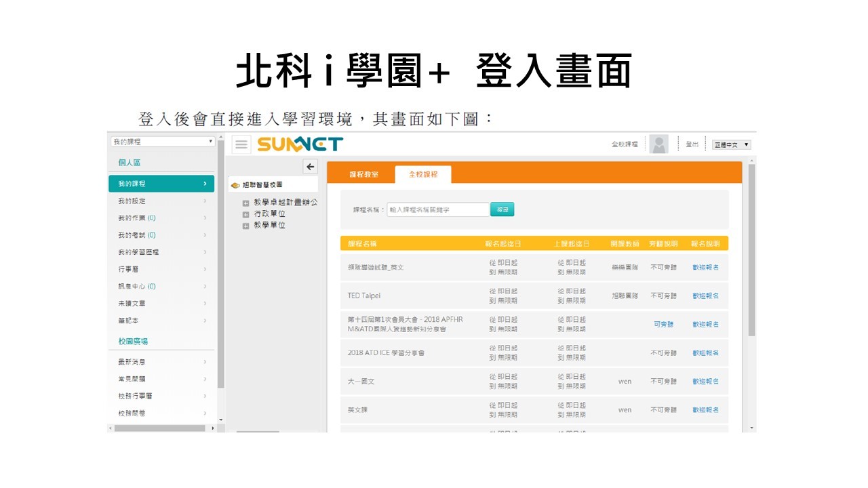Click the 2018 ATD ICE 學習分享會 course name
This screenshot has height=488, width=868.
click(x=387, y=352)
